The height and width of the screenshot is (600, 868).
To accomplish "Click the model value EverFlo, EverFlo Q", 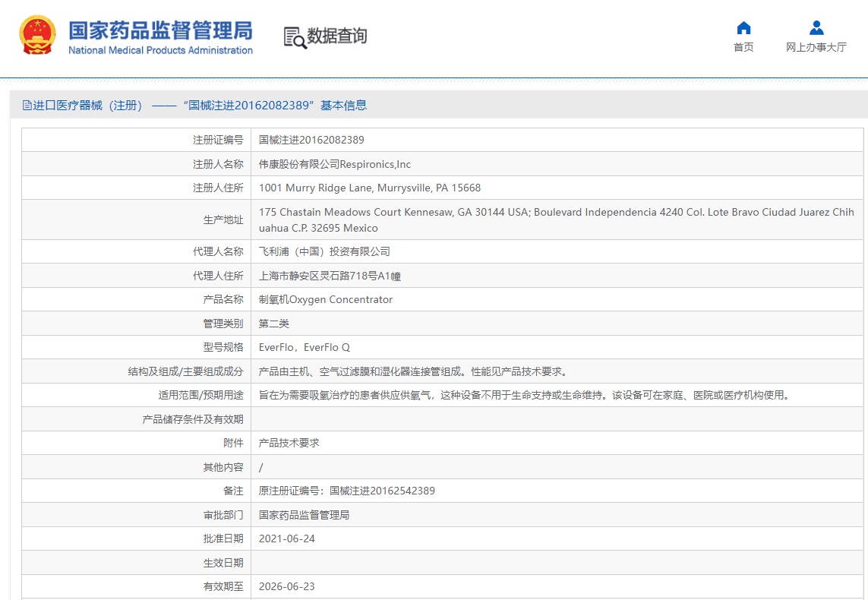I will point(304,347).
